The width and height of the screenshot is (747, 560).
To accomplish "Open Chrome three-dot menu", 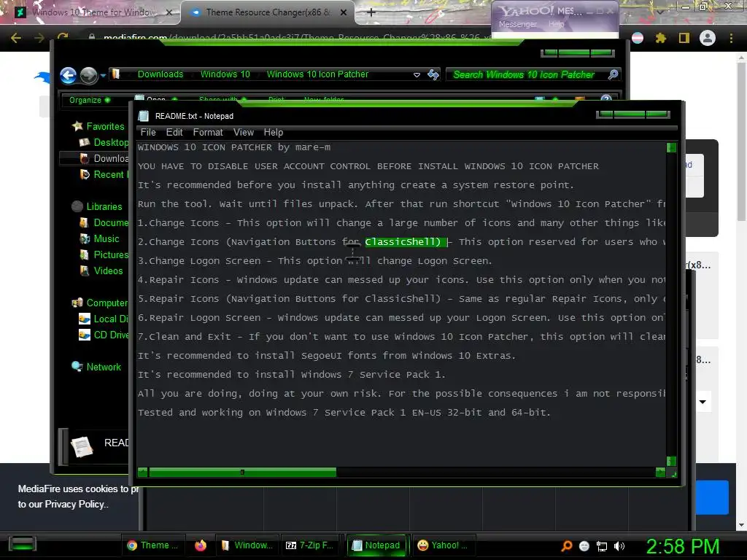I will (731, 38).
